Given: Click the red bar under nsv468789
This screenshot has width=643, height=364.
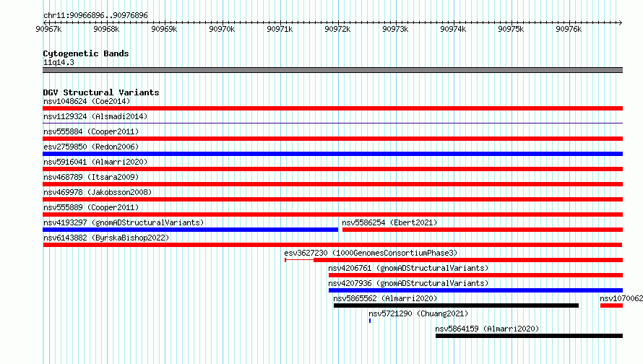Looking at the screenshot, I should click(x=332, y=184).
